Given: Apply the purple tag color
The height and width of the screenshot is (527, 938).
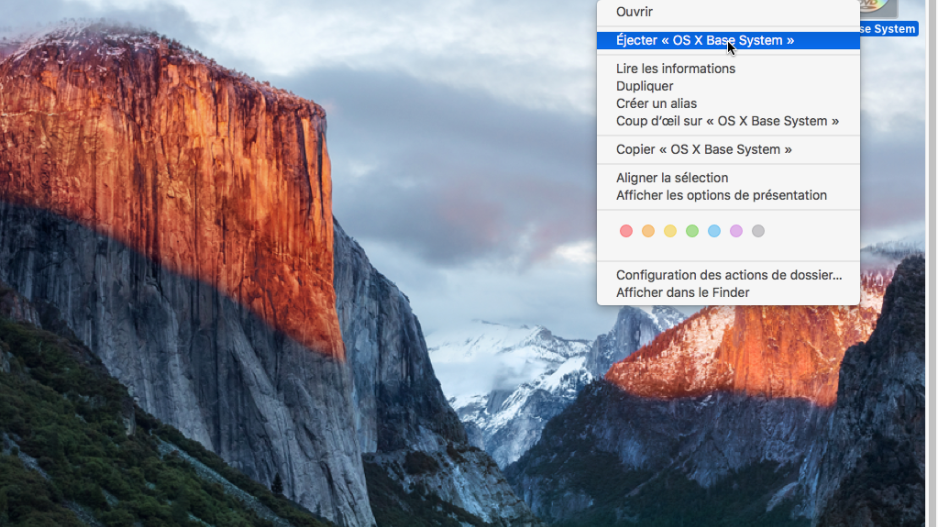Looking at the screenshot, I should point(736,231).
